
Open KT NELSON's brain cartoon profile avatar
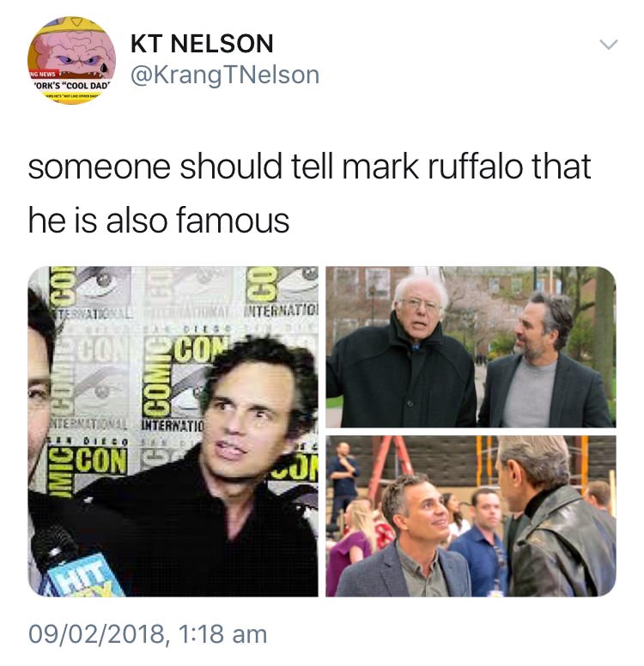pyautogui.click(x=71, y=60)
